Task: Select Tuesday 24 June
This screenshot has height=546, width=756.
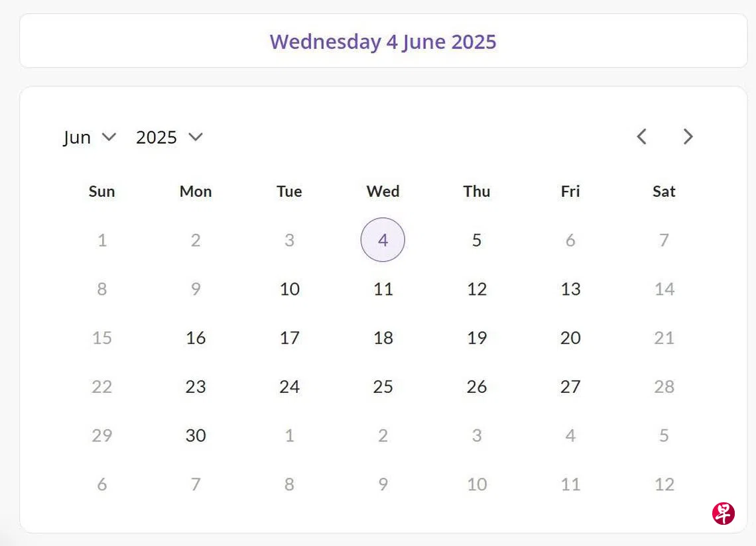Action: [x=289, y=387]
